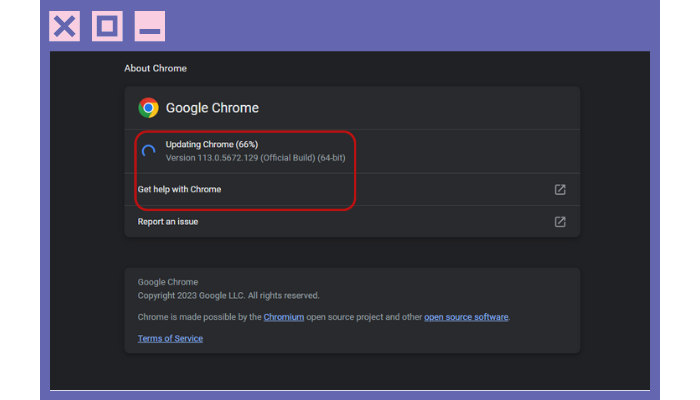Open external link icon for Get help
Viewport: 700px width, 400px height.
click(x=560, y=189)
